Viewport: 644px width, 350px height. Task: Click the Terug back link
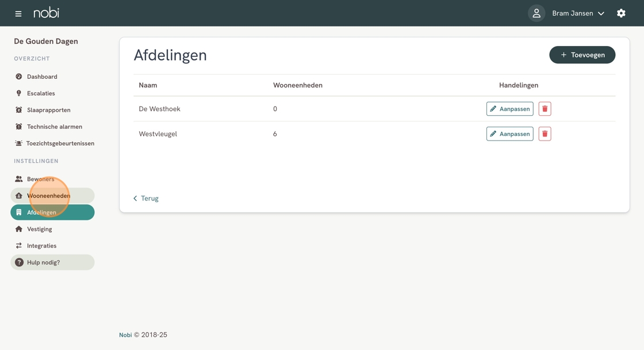click(146, 198)
